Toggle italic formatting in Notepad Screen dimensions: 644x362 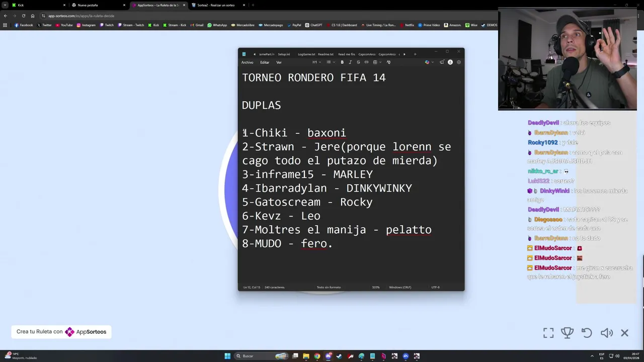coord(350,62)
